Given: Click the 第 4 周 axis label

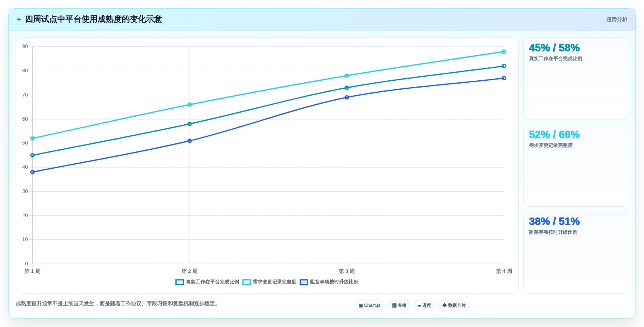Looking at the screenshot, I should (x=504, y=271).
